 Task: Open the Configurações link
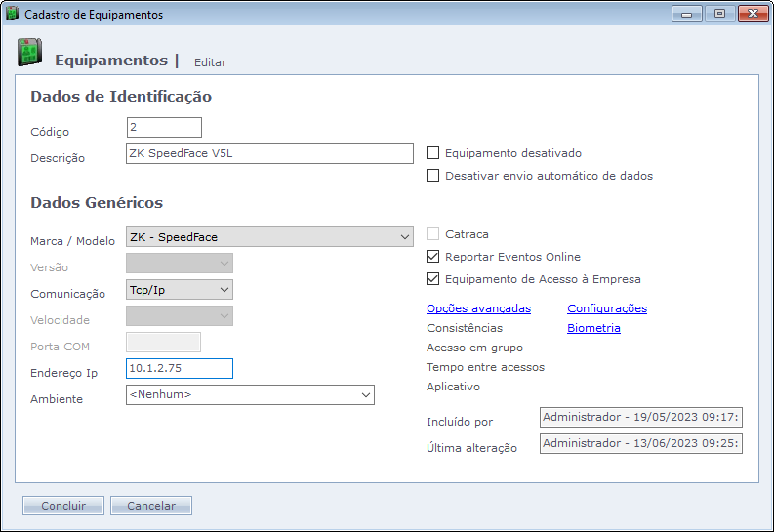606,308
